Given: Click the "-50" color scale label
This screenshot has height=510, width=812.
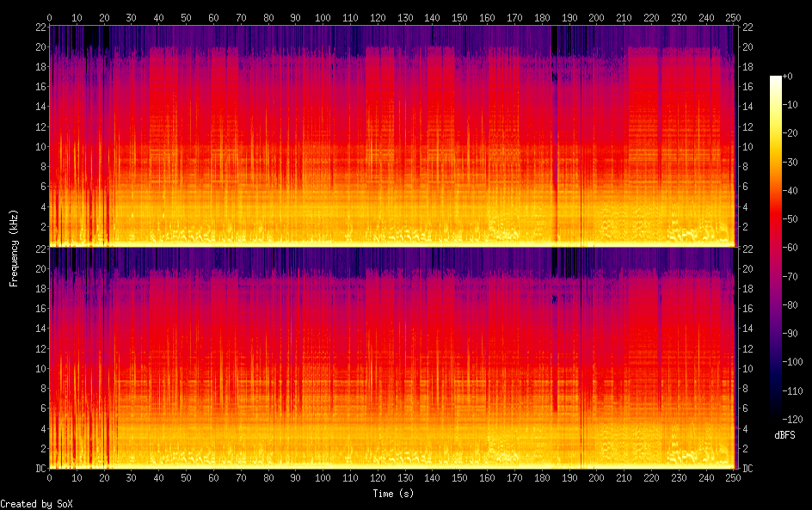Looking at the screenshot, I should point(790,219).
